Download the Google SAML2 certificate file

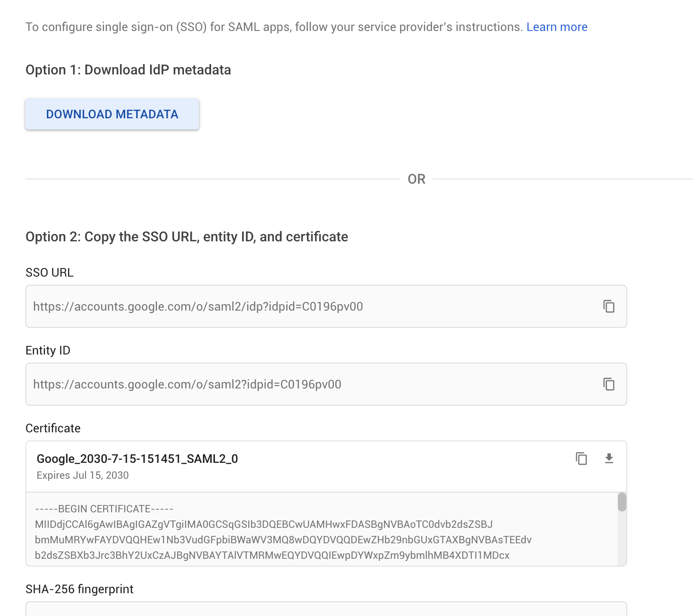click(x=609, y=459)
